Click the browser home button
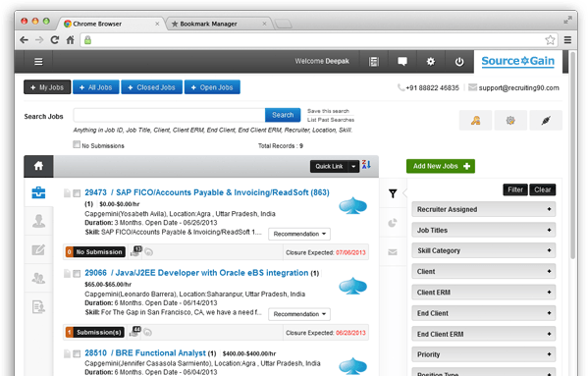Image resolution: width=588 pixels, height=376 pixels. point(70,39)
